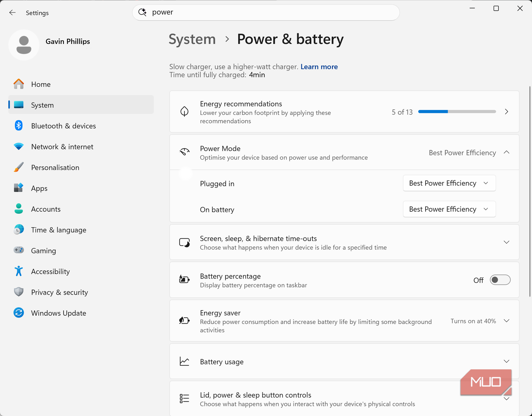Open Windows Update page
The height and width of the screenshot is (416, 532).
(81, 313)
